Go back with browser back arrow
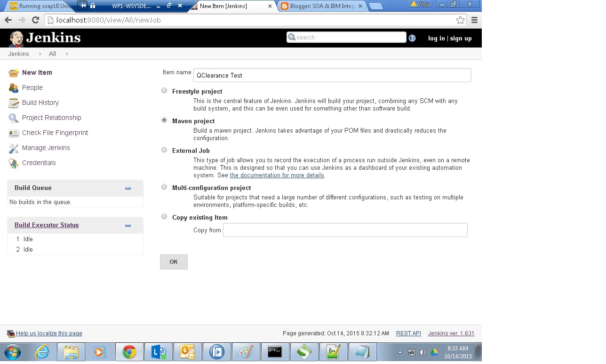This screenshot has width=606, height=364. (8, 20)
